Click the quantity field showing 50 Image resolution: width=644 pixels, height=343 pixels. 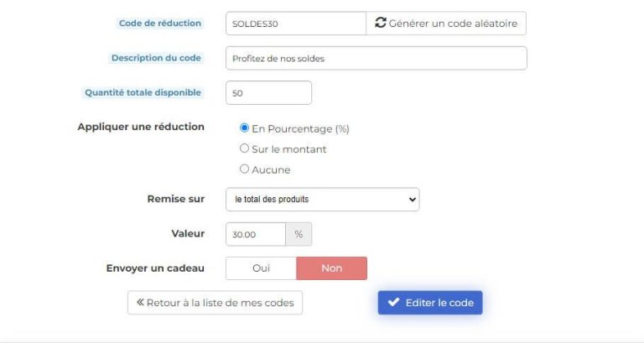pyautogui.click(x=268, y=93)
